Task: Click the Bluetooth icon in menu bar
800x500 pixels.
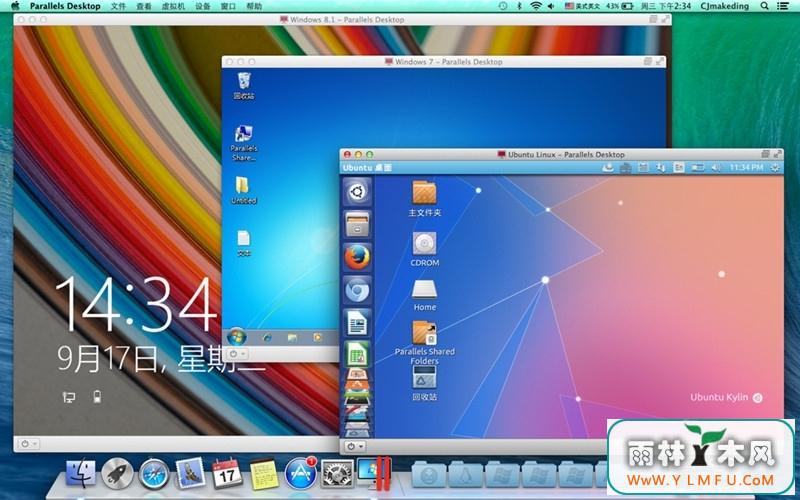Action: [x=519, y=6]
